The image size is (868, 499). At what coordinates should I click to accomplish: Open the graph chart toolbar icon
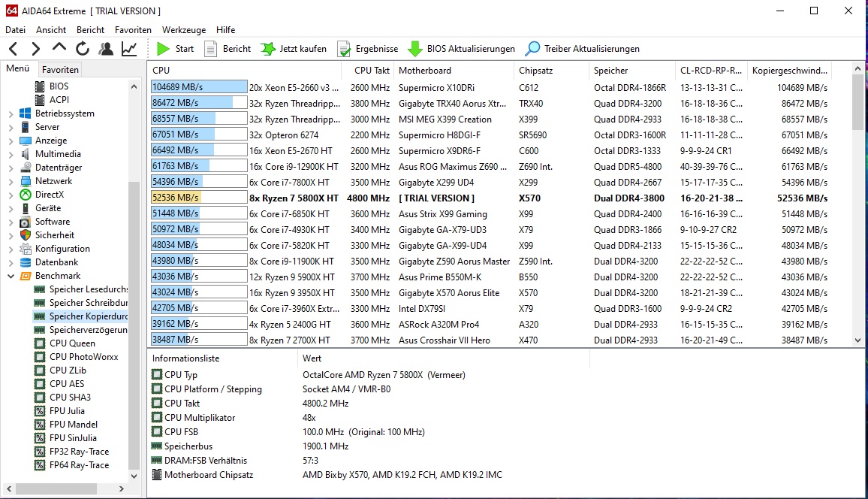[x=129, y=49]
